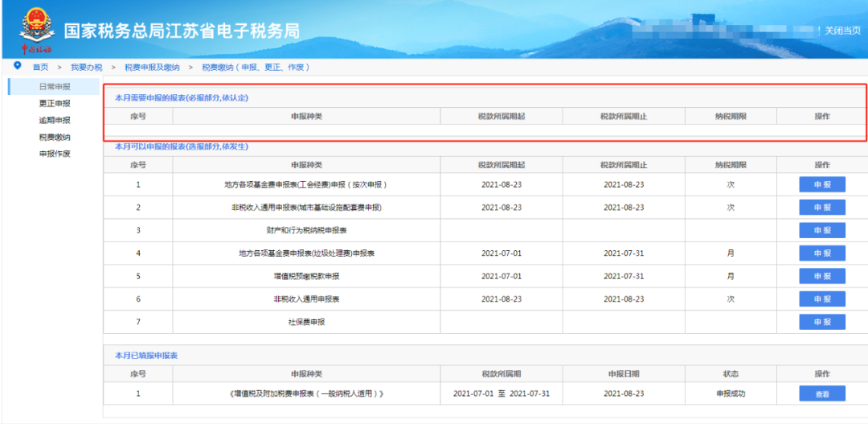Click 国家税务总局江苏省电子税务局 title
The image size is (868, 424).
pyautogui.click(x=182, y=31)
